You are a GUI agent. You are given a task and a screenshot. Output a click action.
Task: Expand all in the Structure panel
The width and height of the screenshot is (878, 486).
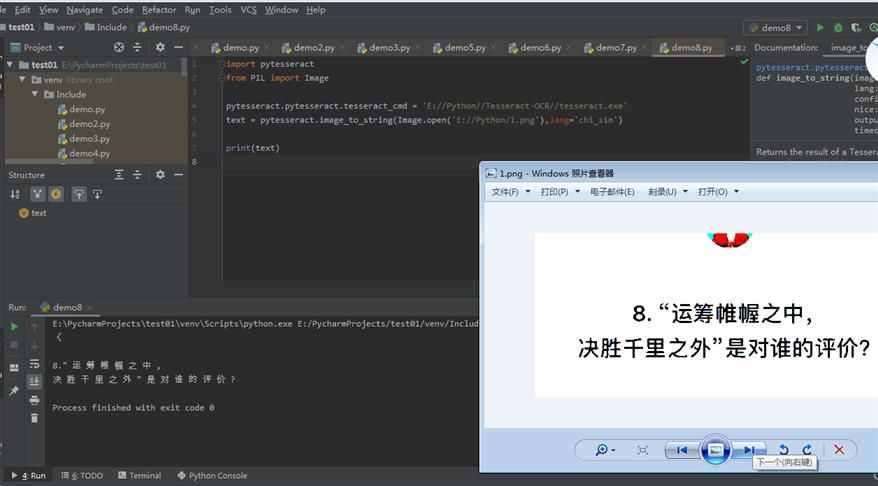click(119, 175)
